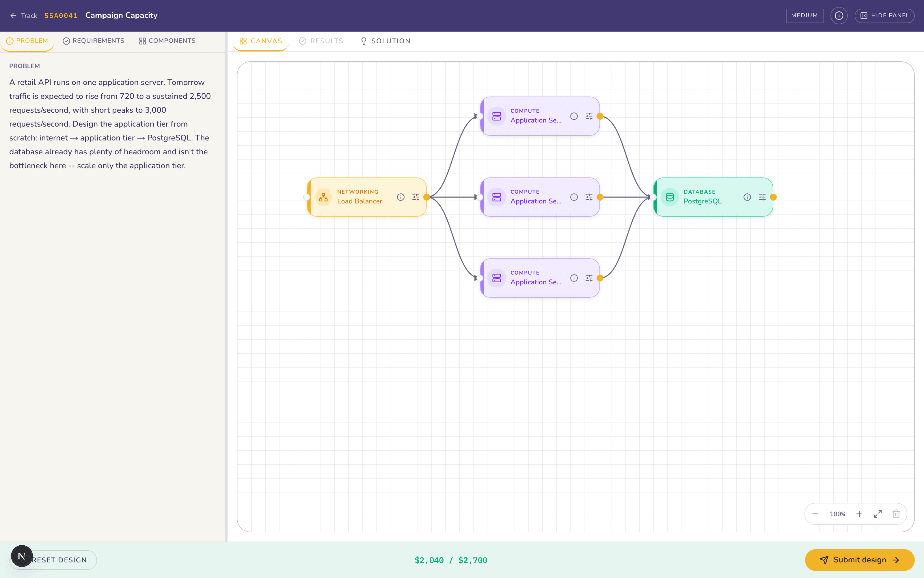924x578 pixels.
Task: Open Load Balancer info icon
Action: (x=400, y=197)
